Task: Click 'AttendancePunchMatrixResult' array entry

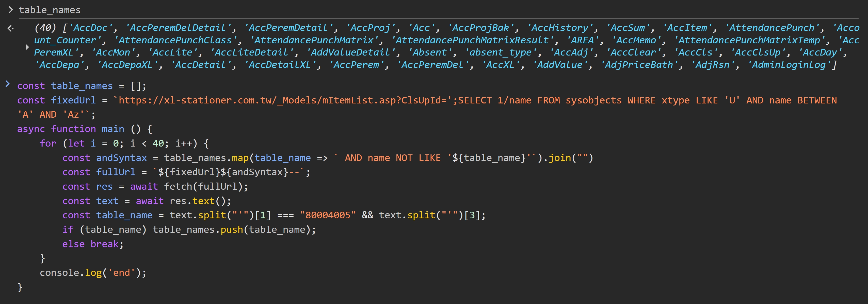Action: click(472, 40)
